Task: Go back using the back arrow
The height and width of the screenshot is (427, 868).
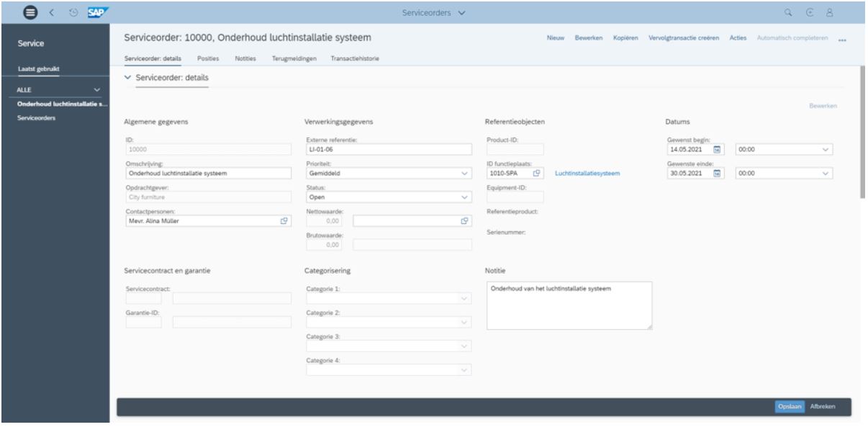Action: tap(52, 13)
